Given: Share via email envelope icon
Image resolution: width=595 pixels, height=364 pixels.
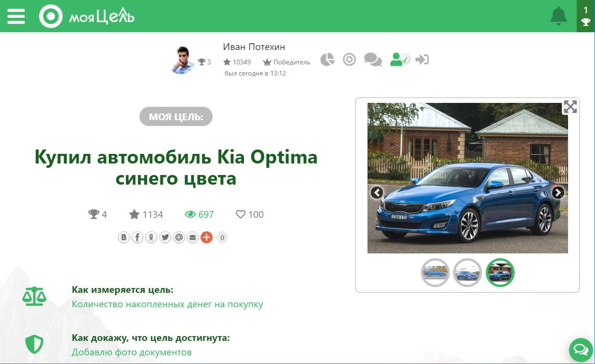Looking at the screenshot, I should (x=192, y=237).
